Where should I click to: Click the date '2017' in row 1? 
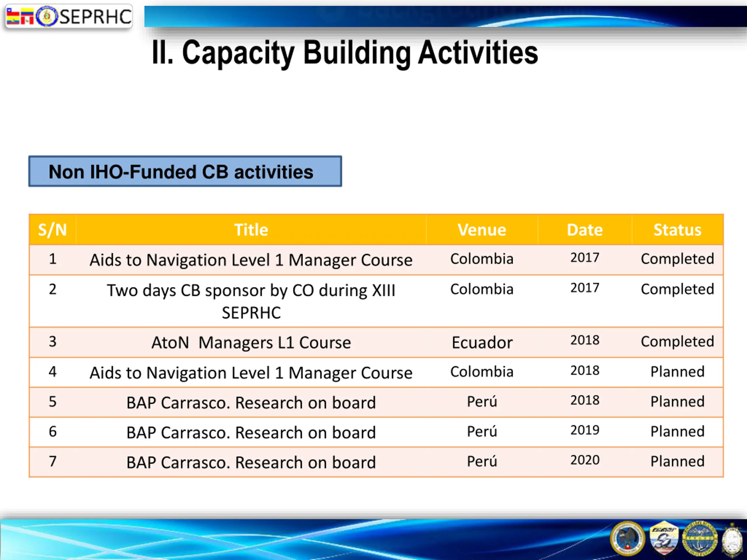585,258
